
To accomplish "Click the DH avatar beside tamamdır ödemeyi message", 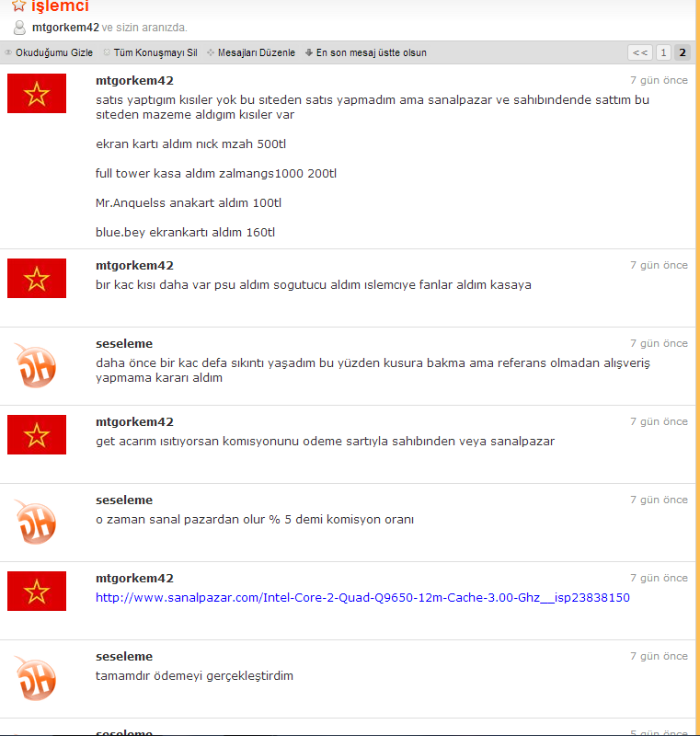I will tap(37, 678).
